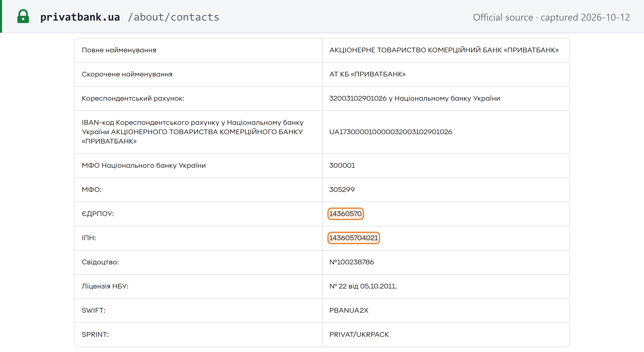
Task: Click the value PRIVAT/UKRPACK
Action: pyautogui.click(x=359, y=335)
